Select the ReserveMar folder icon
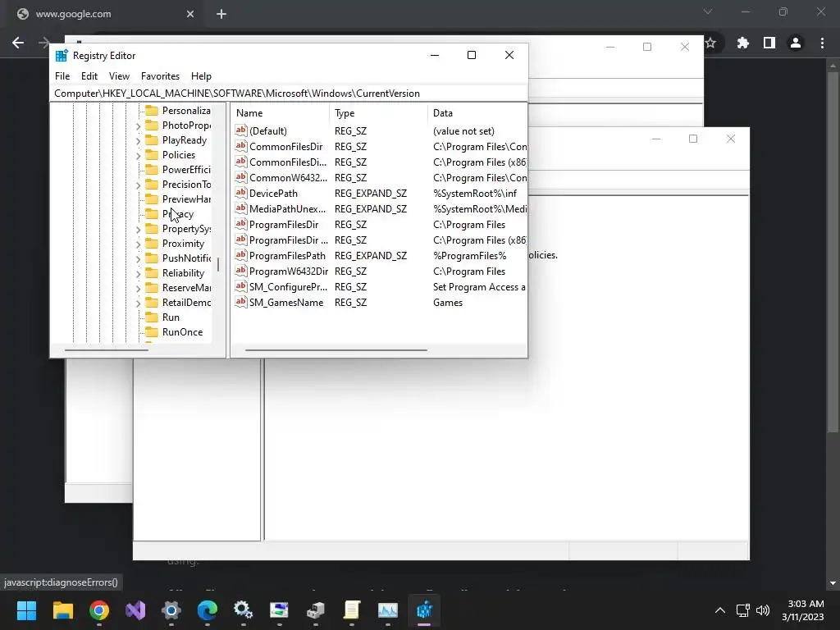 point(152,288)
